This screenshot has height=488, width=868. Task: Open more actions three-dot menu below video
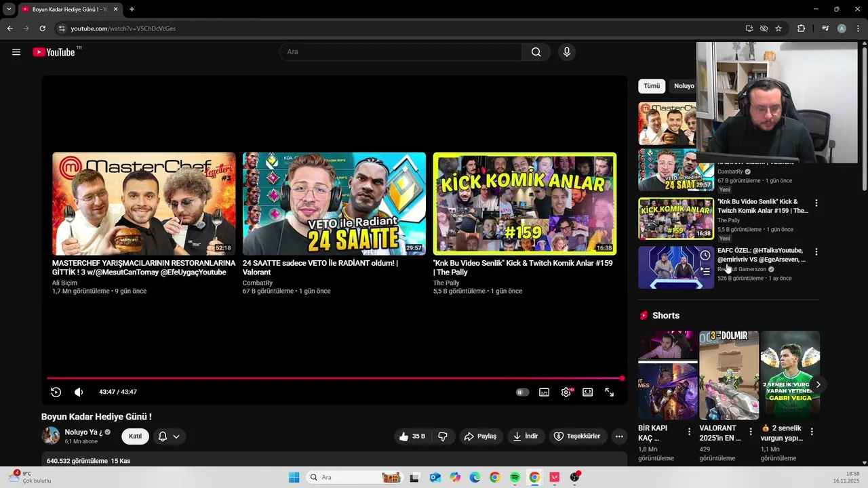coord(619,436)
